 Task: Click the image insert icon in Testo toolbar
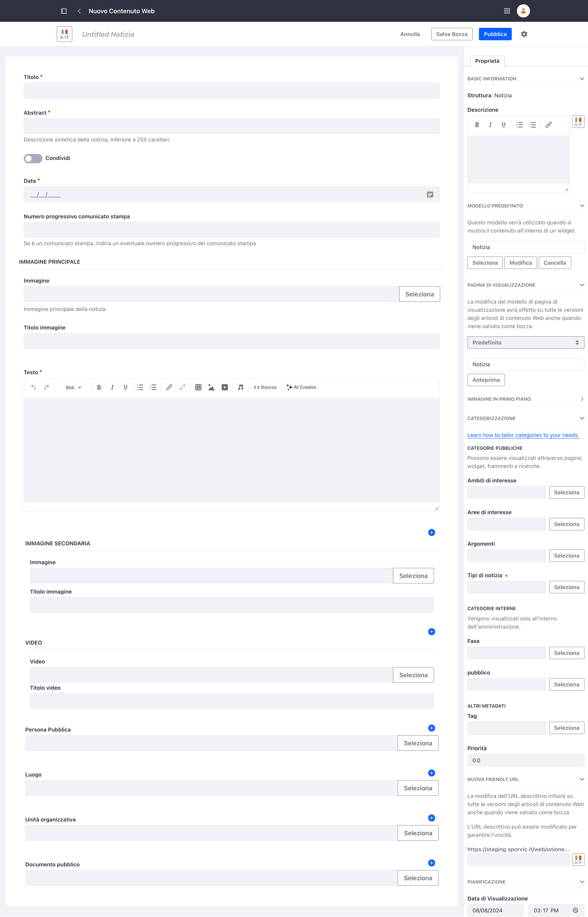point(211,387)
